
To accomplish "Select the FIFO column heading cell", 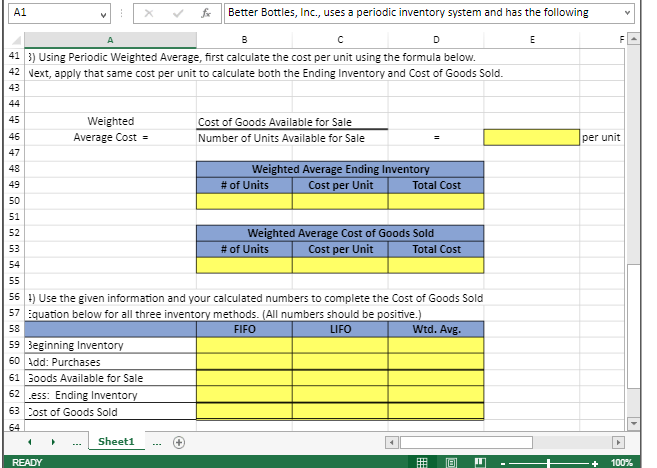I will click(x=244, y=329).
